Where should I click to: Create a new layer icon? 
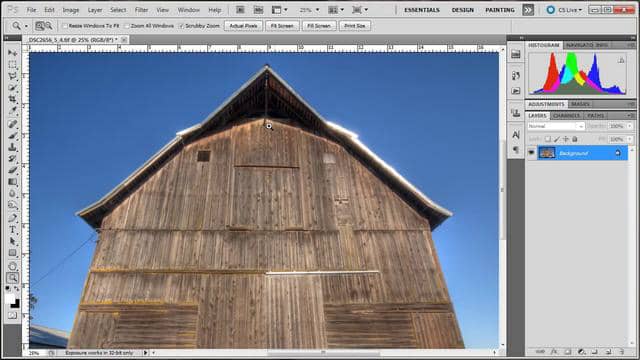[x=608, y=351]
